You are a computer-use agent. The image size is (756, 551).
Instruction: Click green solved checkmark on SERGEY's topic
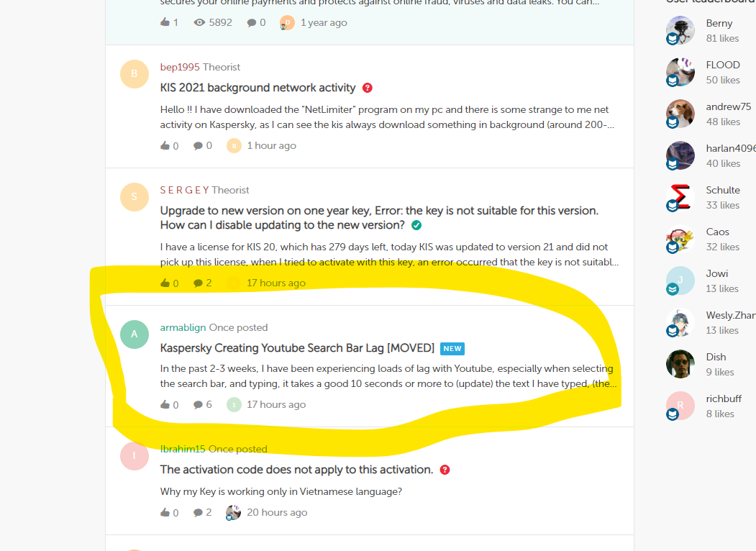[x=416, y=225]
